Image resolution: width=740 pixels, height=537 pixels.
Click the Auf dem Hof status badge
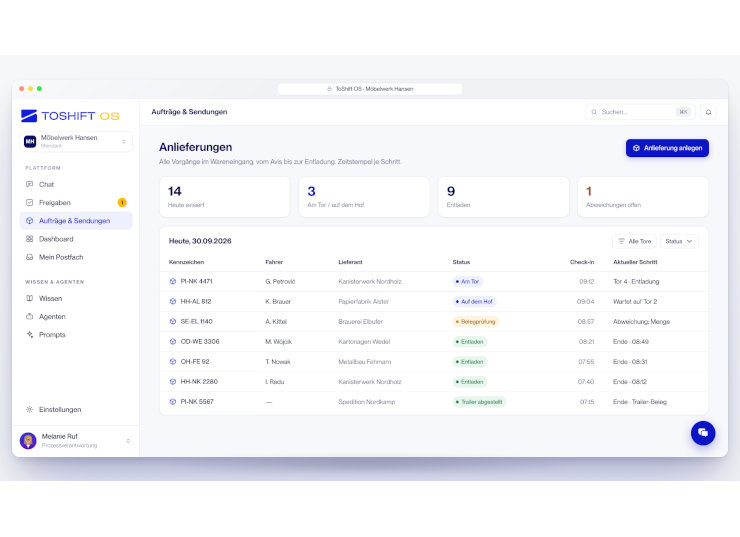[x=474, y=301]
